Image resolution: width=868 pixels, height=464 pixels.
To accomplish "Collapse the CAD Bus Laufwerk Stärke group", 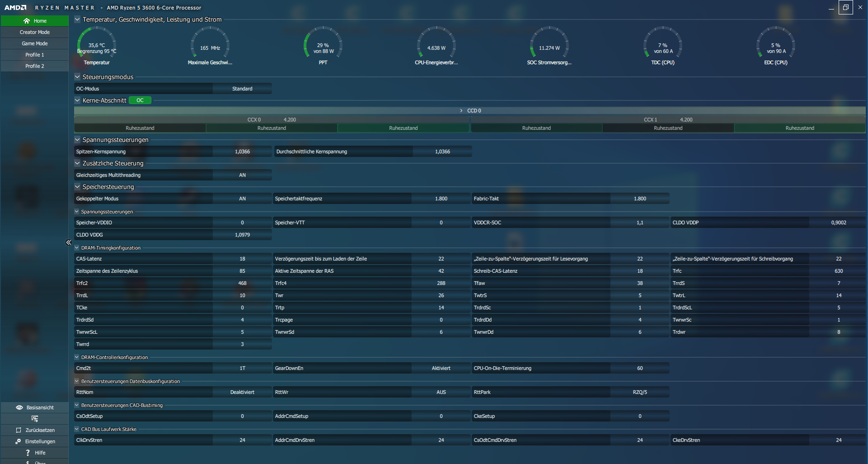I will (77, 429).
